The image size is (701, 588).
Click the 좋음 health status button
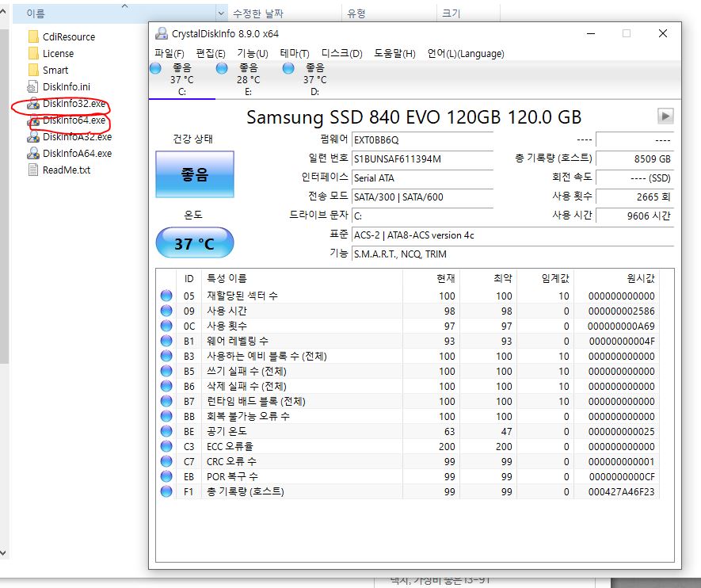coord(195,174)
